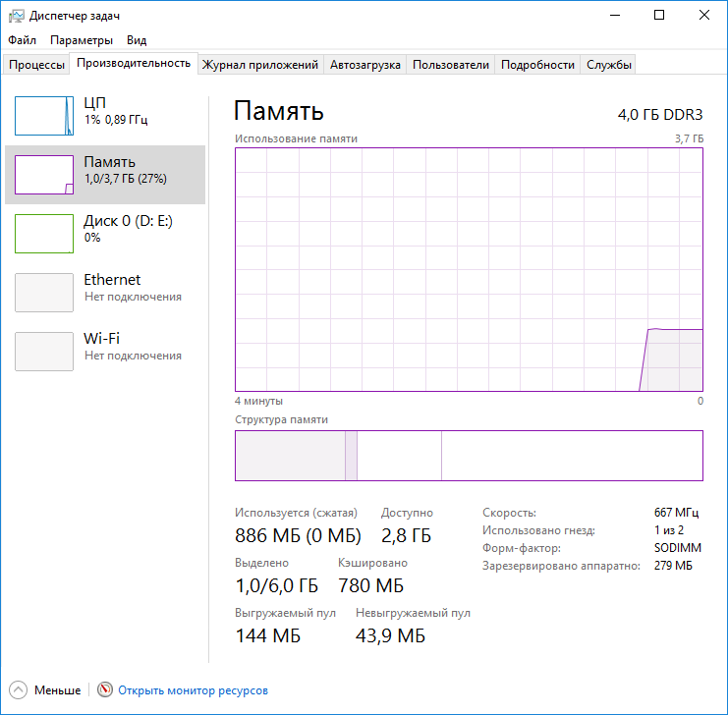
Task: Open the Подробности tab
Action: coord(537,65)
